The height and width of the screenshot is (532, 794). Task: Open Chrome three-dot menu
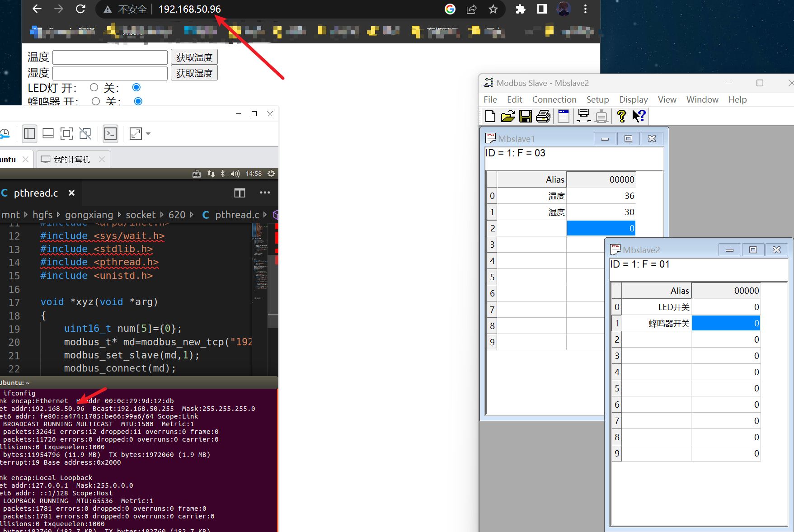click(x=585, y=9)
